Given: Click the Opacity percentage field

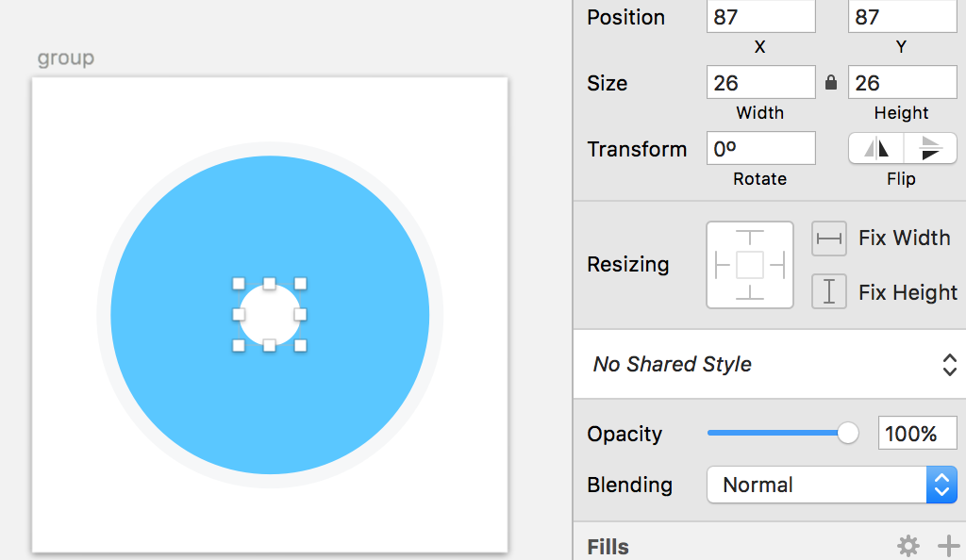Looking at the screenshot, I should [x=917, y=434].
